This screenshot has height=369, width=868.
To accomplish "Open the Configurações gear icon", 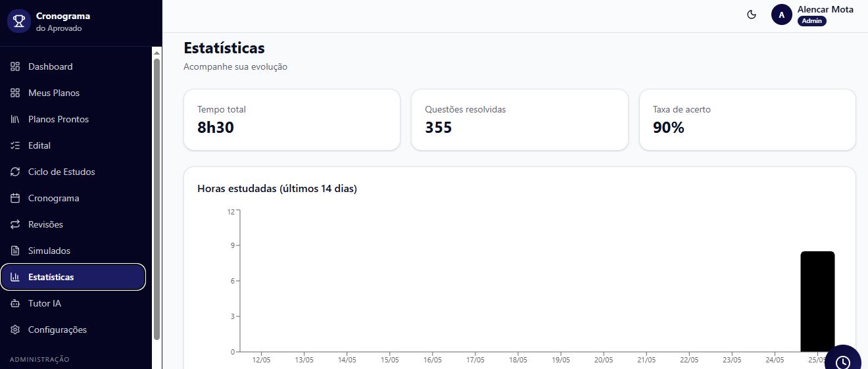I will click(15, 330).
